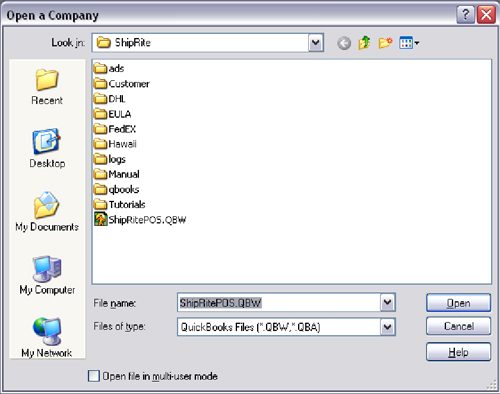Select the ads folder icon
Screen dimensions: 500x394
(100, 68)
